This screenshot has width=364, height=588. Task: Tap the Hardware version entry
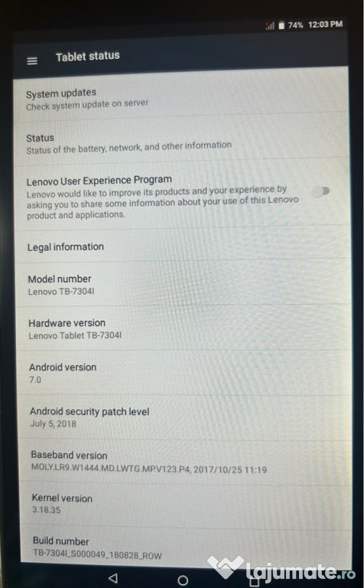pyautogui.click(x=184, y=328)
